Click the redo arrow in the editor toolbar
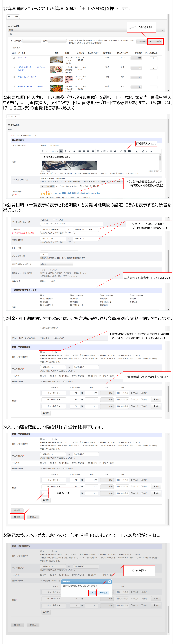The height and width of the screenshot is (644, 176). [x=48, y=151]
